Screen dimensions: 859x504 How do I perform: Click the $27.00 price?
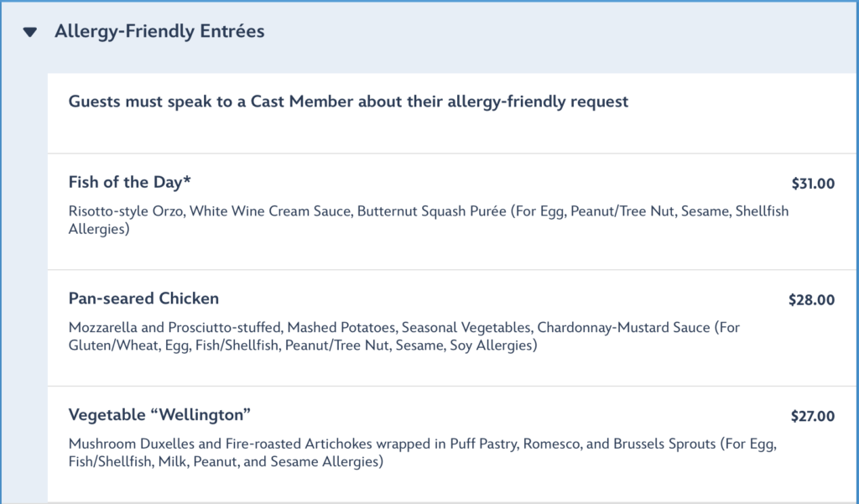(x=812, y=416)
